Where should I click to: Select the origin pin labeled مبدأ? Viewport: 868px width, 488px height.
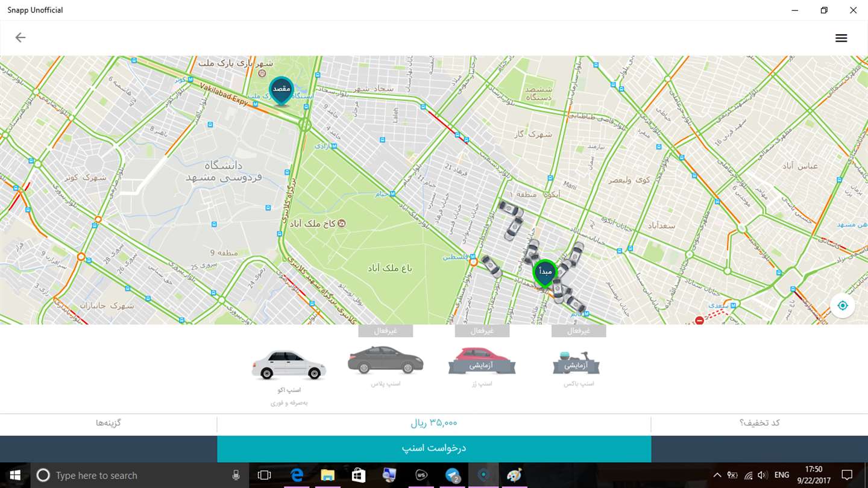(545, 273)
